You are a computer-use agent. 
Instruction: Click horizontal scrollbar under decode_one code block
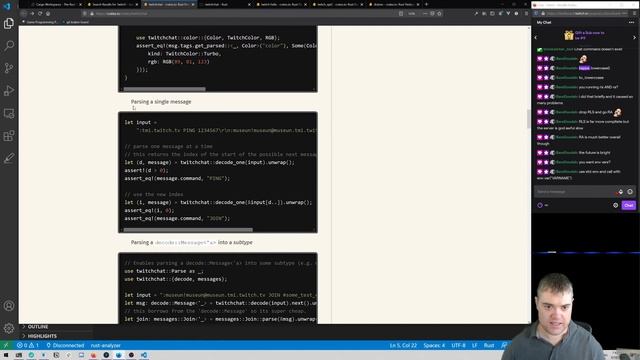click(188, 230)
